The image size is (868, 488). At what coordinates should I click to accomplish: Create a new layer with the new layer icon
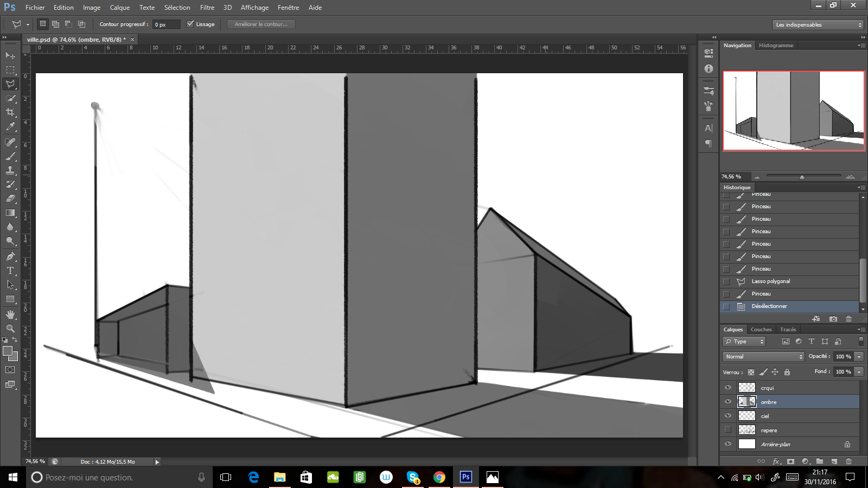[834, 461]
